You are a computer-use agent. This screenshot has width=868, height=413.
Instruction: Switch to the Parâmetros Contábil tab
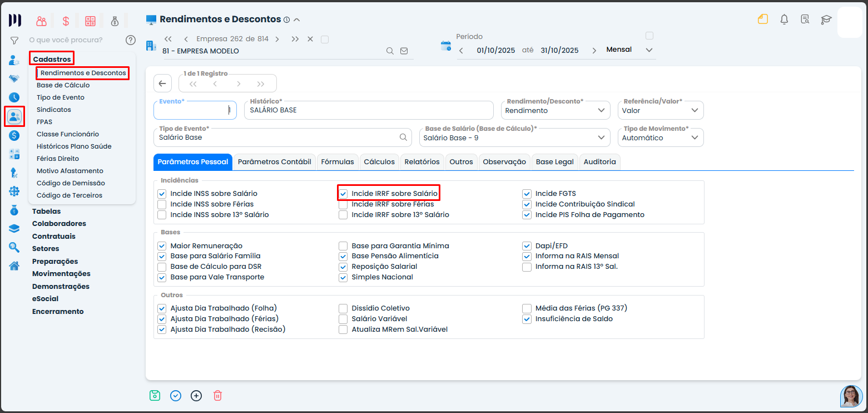click(x=274, y=161)
